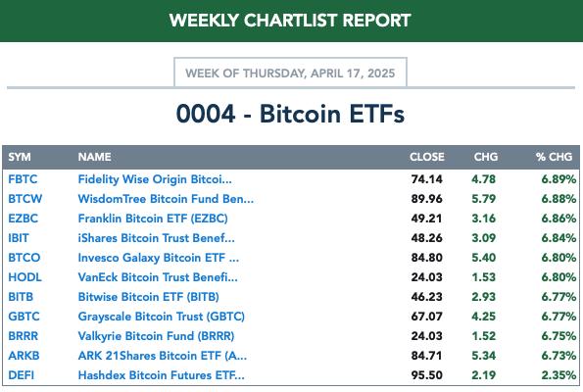Click ARK 21Shares Bitcoin ETF link
583x392 pixels.
[x=163, y=356]
